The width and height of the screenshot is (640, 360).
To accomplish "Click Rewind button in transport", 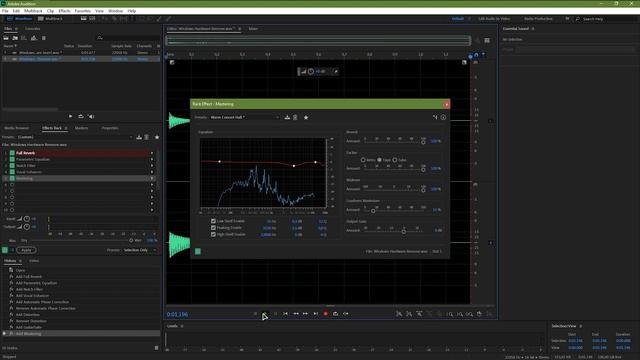I will click(296, 314).
